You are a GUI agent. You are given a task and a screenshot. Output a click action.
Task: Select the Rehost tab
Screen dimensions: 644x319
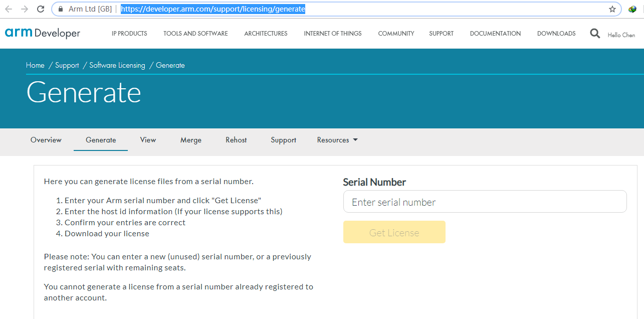236,140
